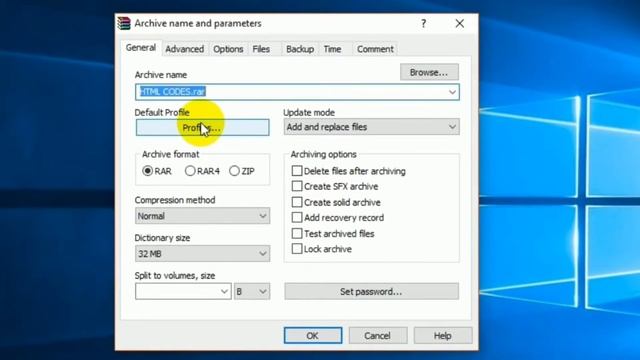Open the Compression method dropdown
The width and height of the screenshot is (640, 360).
[202, 216]
